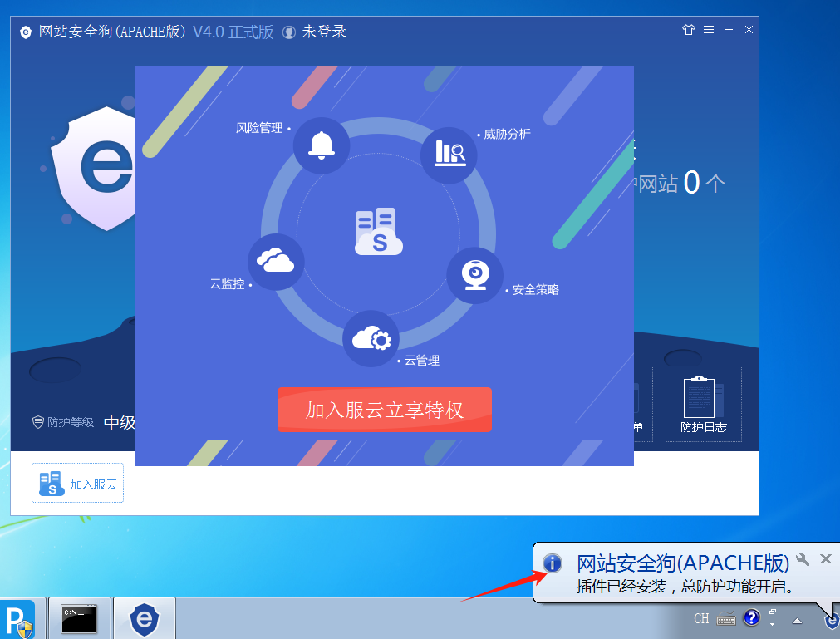Click the notification title 网站安全狗(APACHE版)

683,563
